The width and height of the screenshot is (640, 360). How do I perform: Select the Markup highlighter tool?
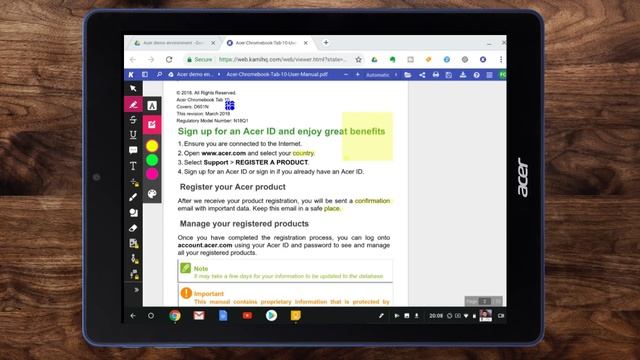pos(133,104)
